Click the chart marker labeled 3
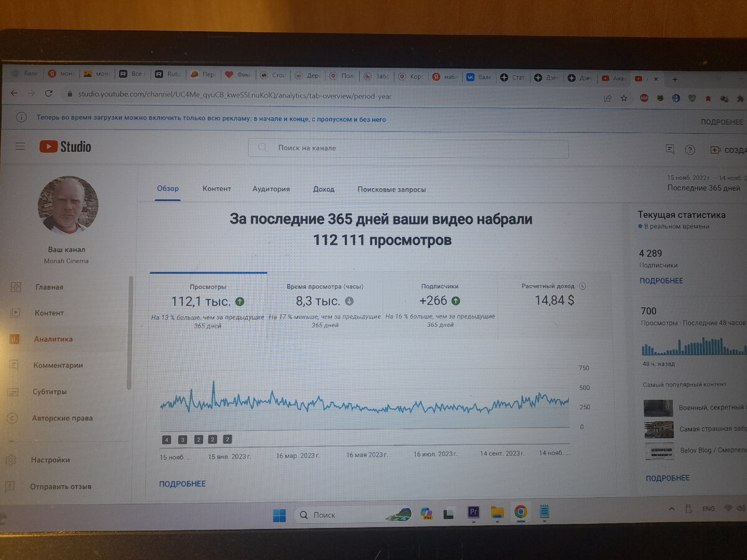The width and height of the screenshot is (747, 560). point(182,439)
